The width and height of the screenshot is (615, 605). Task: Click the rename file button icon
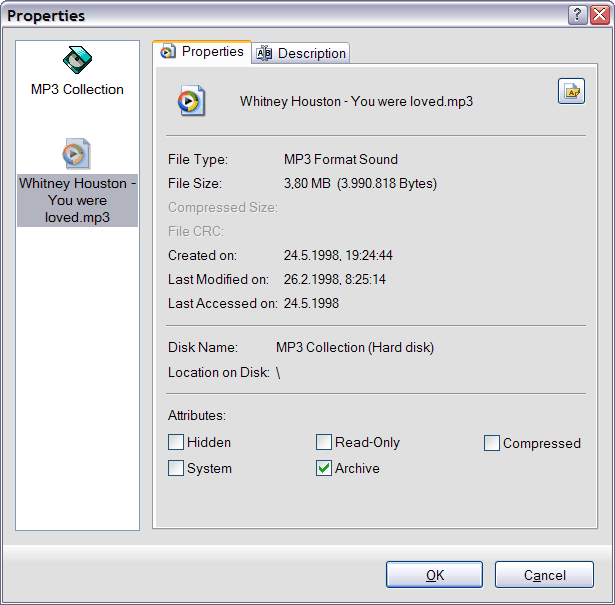[x=571, y=91]
